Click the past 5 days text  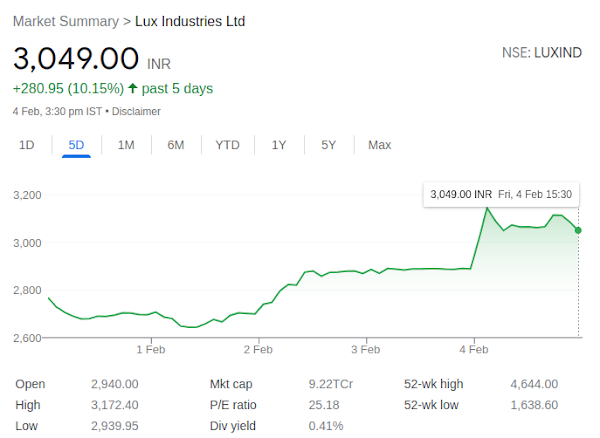(x=177, y=89)
